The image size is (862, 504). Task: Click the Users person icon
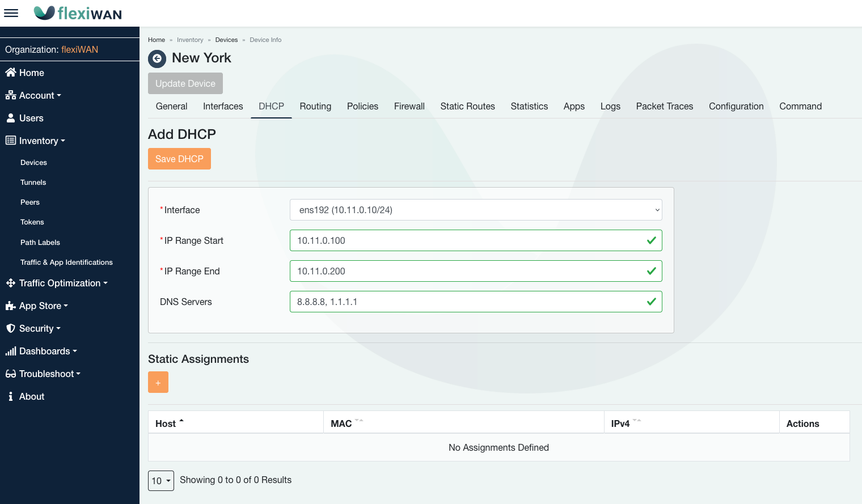click(x=11, y=118)
